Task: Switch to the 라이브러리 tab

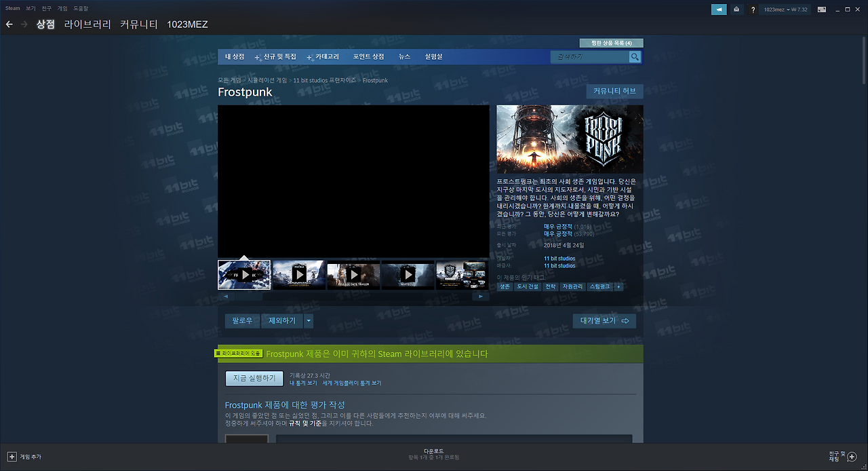Action: click(87, 24)
